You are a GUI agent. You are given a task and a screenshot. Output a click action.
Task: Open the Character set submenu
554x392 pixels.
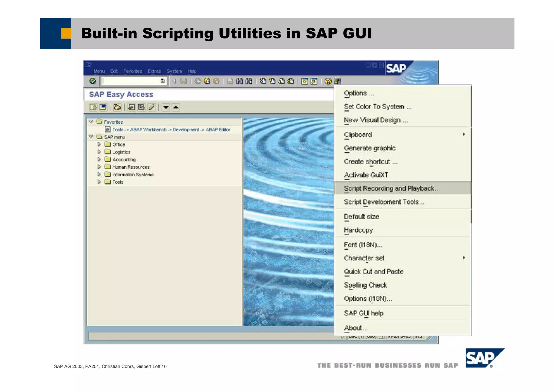point(403,258)
